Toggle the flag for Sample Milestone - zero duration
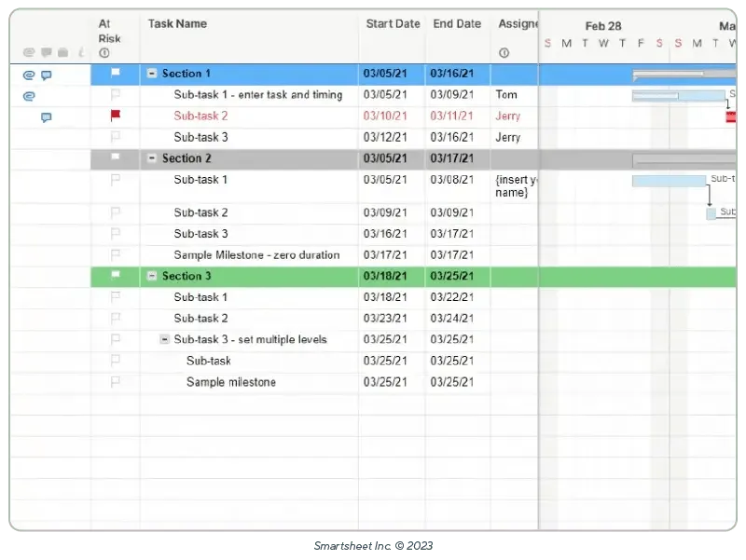The height and width of the screenshot is (560, 746). [115, 254]
